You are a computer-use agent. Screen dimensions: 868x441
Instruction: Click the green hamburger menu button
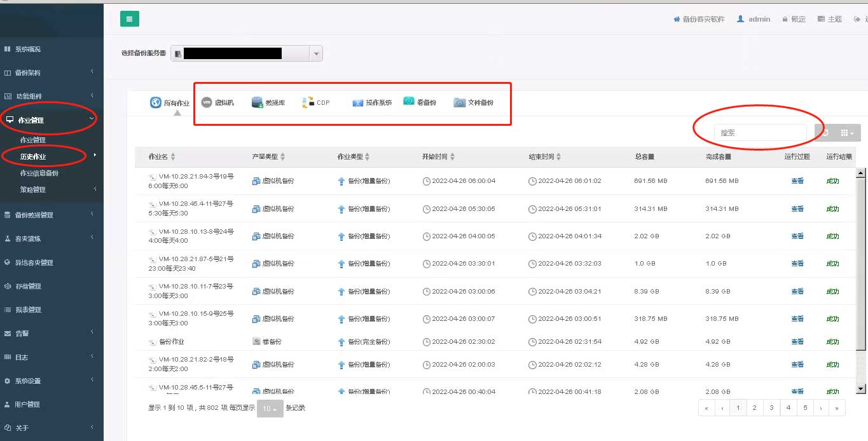pyautogui.click(x=130, y=19)
